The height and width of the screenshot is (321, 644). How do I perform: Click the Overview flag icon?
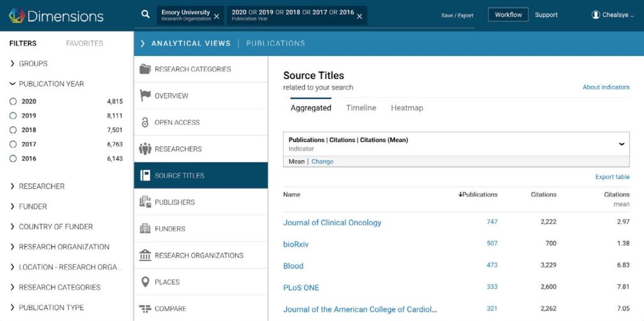pyautogui.click(x=145, y=95)
